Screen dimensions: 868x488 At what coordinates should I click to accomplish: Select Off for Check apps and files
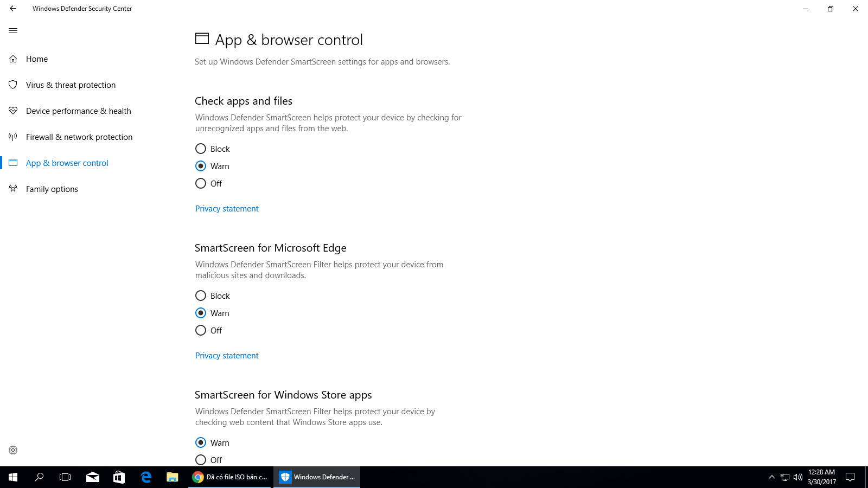click(x=208, y=183)
